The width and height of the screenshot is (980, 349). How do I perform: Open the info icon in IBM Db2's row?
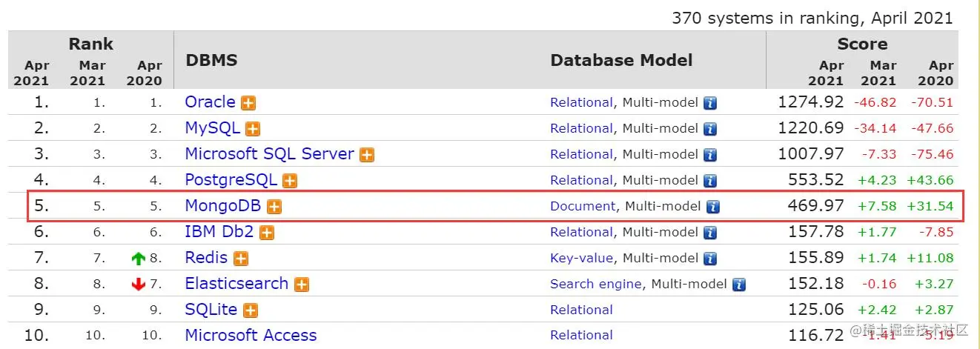tap(710, 233)
